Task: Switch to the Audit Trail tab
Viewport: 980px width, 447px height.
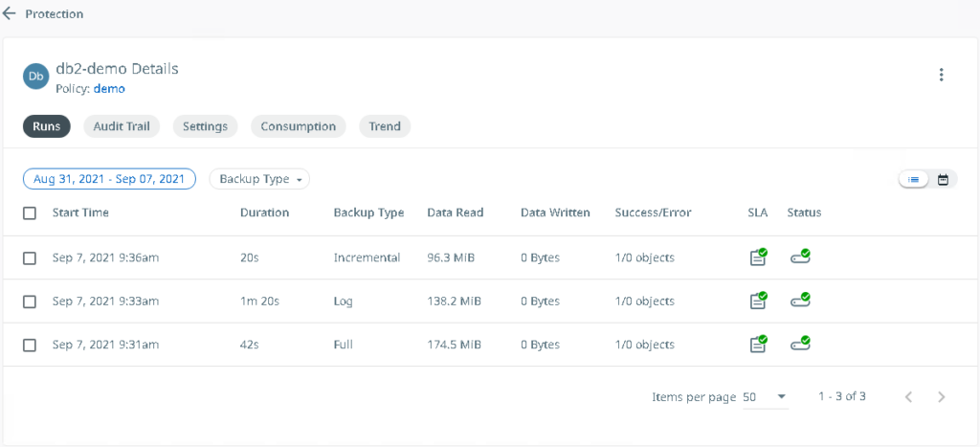Action: [x=122, y=126]
